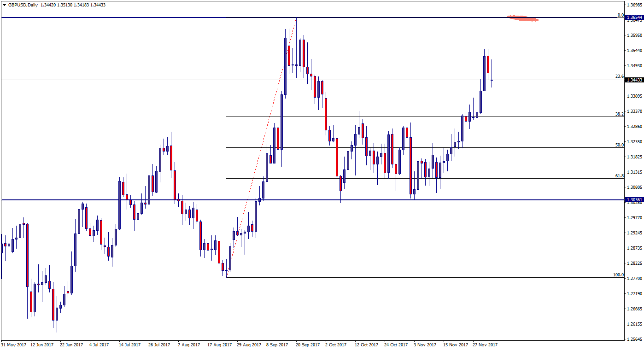Click the 23.6 Fibonacci level label
The width and height of the screenshot is (644, 350).
pyautogui.click(x=619, y=76)
